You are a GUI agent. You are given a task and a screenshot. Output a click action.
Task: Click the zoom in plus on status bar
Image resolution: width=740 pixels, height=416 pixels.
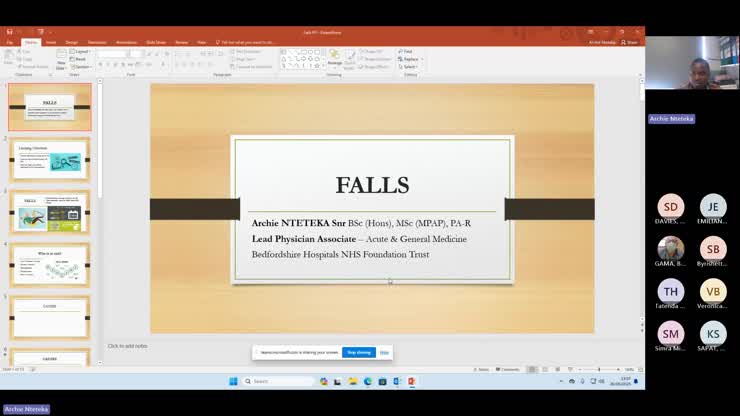(x=618, y=369)
